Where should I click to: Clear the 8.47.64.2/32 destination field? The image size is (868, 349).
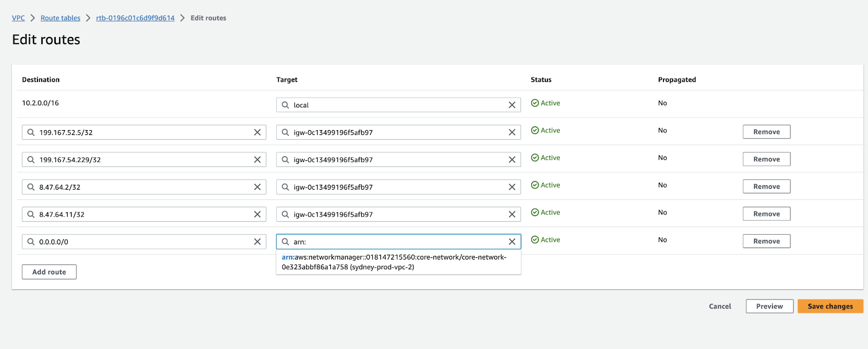click(257, 187)
